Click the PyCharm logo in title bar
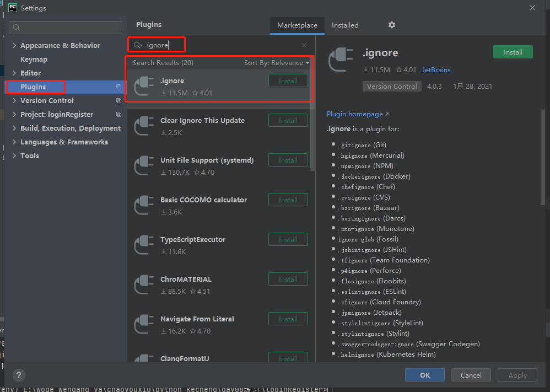 coord(13,8)
